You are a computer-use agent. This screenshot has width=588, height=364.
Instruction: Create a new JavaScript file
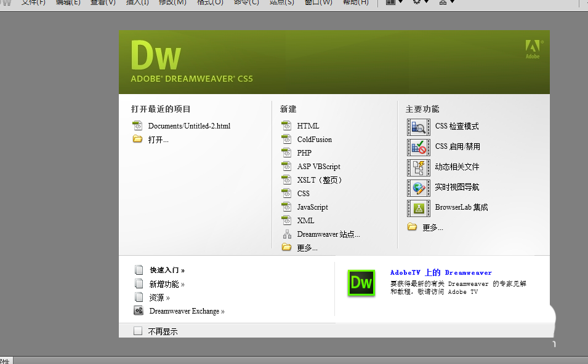coord(312,207)
